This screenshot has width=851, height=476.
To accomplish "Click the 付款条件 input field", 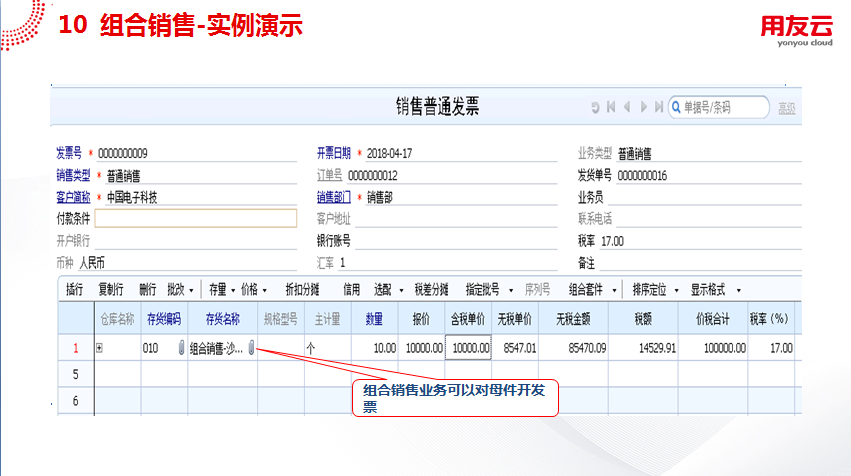I will [x=196, y=218].
